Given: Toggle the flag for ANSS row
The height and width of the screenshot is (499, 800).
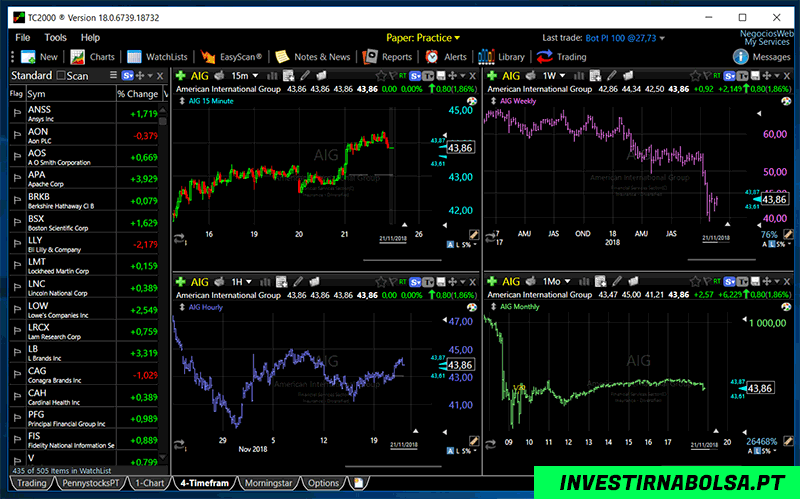Looking at the screenshot, I should (17, 113).
